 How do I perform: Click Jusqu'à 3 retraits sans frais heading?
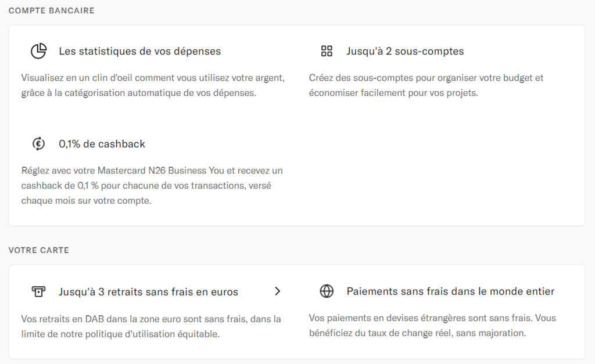[x=149, y=291]
